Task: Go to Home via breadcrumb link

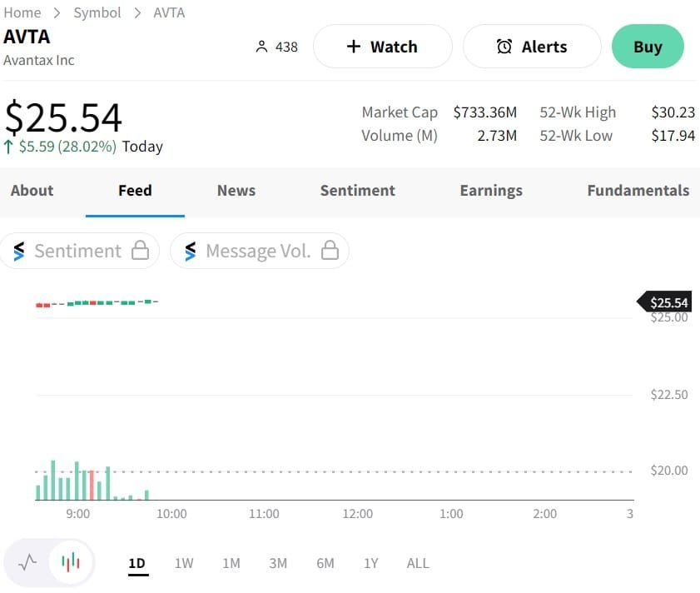Action: (22, 12)
